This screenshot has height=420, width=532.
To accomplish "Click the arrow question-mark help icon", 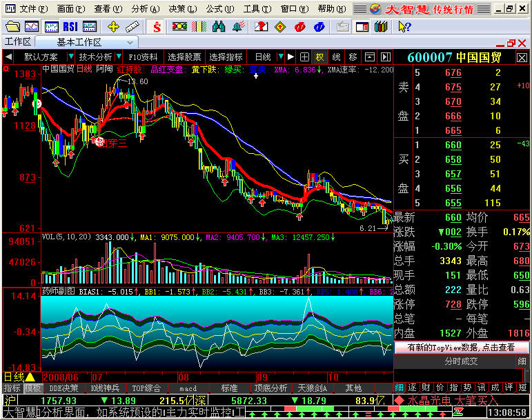I will pyautogui.click(x=404, y=26).
